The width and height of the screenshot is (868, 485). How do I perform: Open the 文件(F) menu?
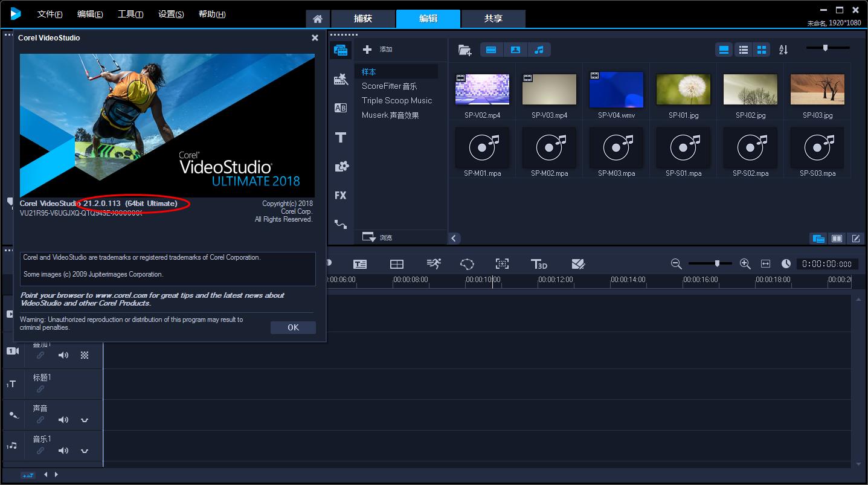tap(50, 14)
